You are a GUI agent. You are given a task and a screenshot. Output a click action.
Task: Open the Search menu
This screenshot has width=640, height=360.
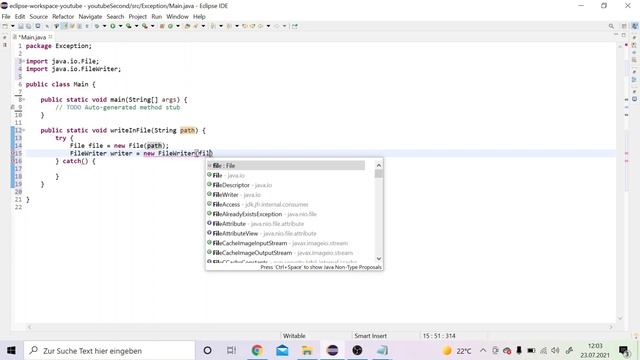coord(116,17)
